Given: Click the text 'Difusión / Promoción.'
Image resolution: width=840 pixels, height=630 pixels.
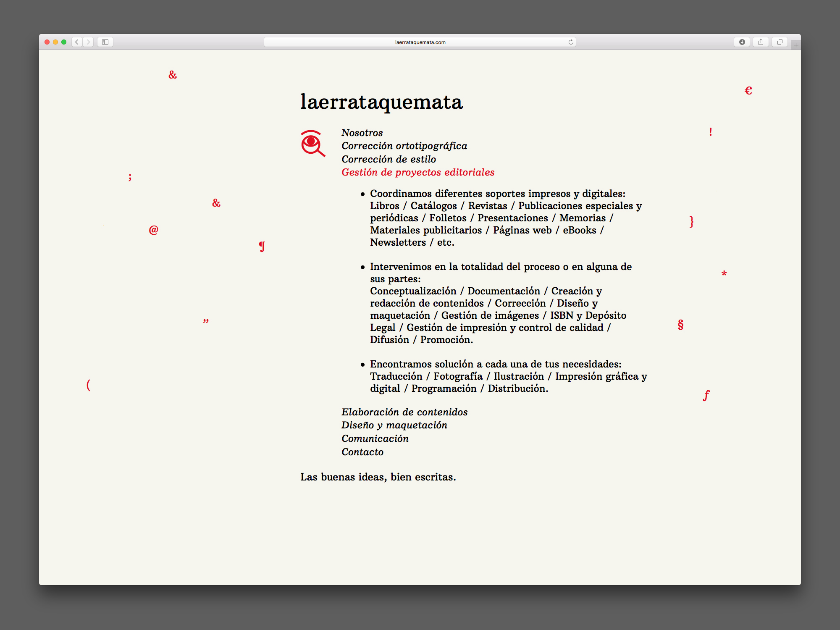Looking at the screenshot, I should (x=421, y=340).
